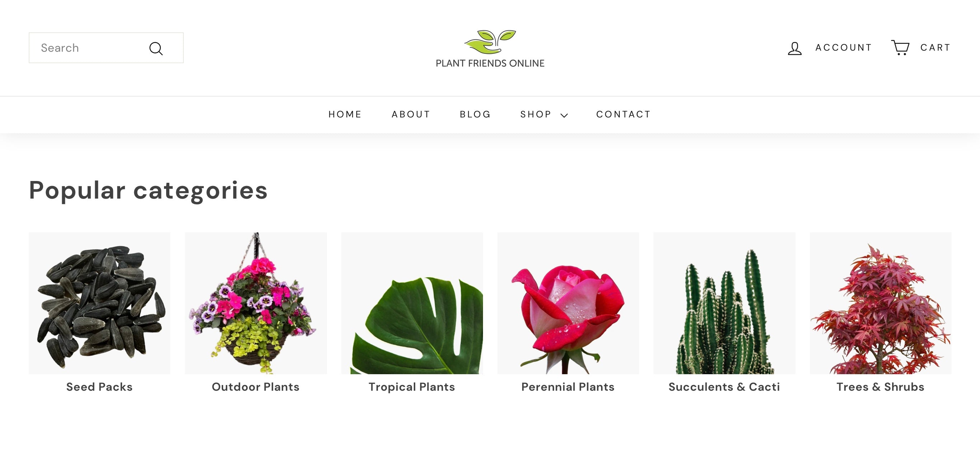The height and width of the screenshot is (455, 980).
Task: Click the red rose image
Action: 568,303
